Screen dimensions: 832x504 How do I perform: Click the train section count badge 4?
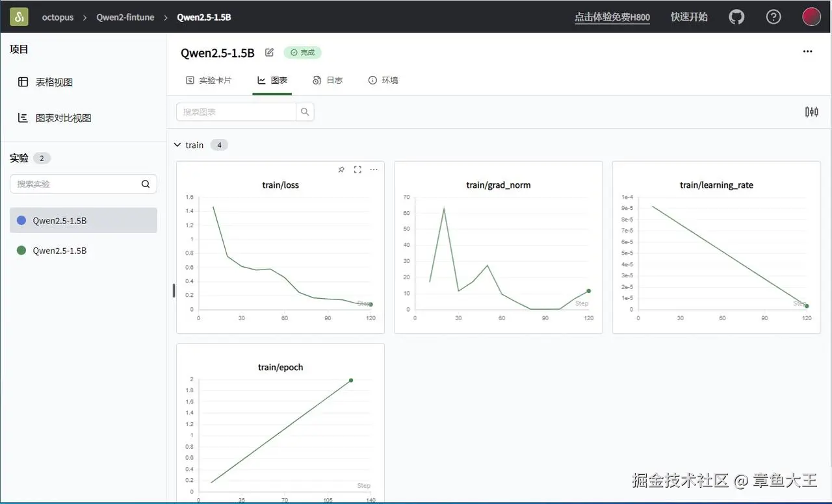219,145
